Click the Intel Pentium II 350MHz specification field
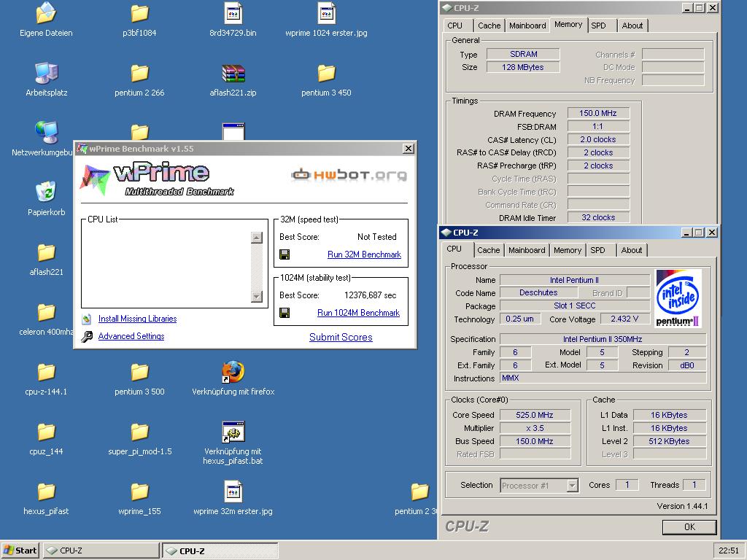 602,339
